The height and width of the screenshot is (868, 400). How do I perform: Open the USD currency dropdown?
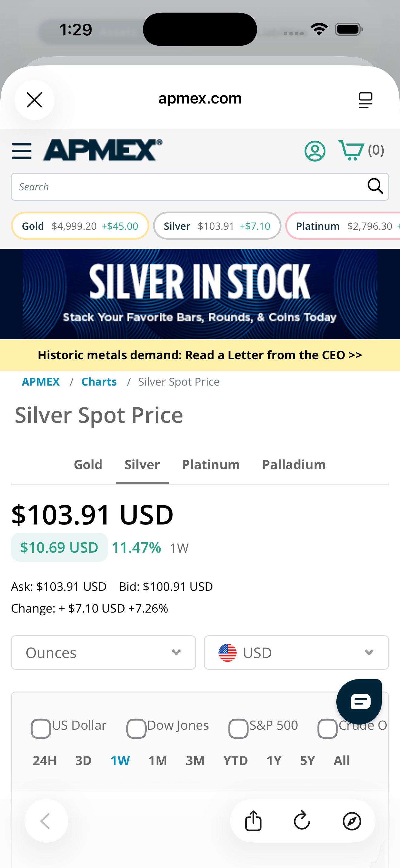coord(296,653)
